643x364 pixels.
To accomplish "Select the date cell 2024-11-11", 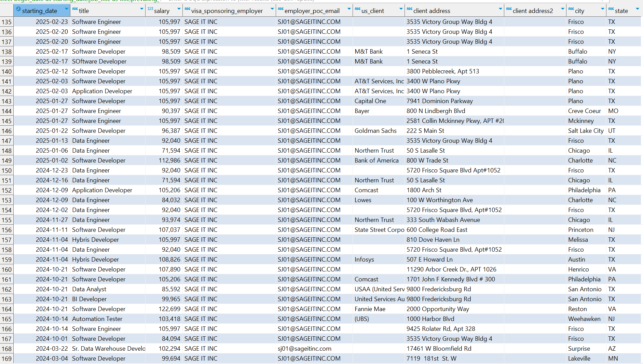I will coord(42,230).
